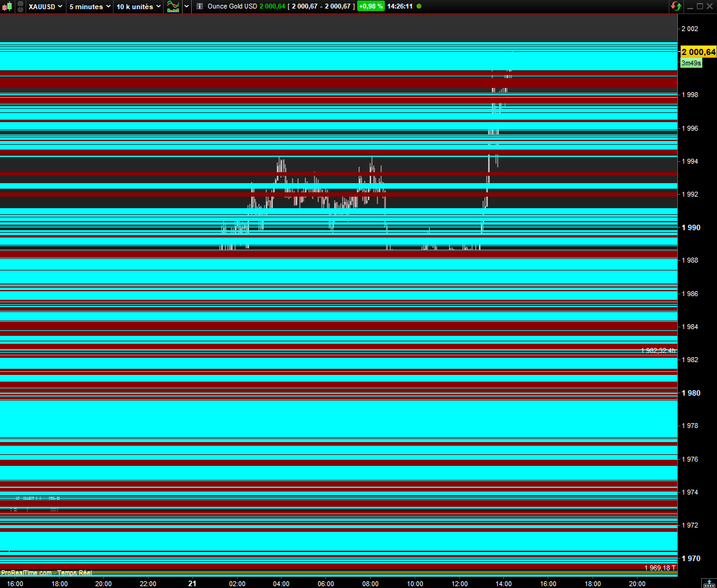This screenshot has height=588, width=717.
Task: Open the indicators and oscillators icon
Action: [173, 6]
